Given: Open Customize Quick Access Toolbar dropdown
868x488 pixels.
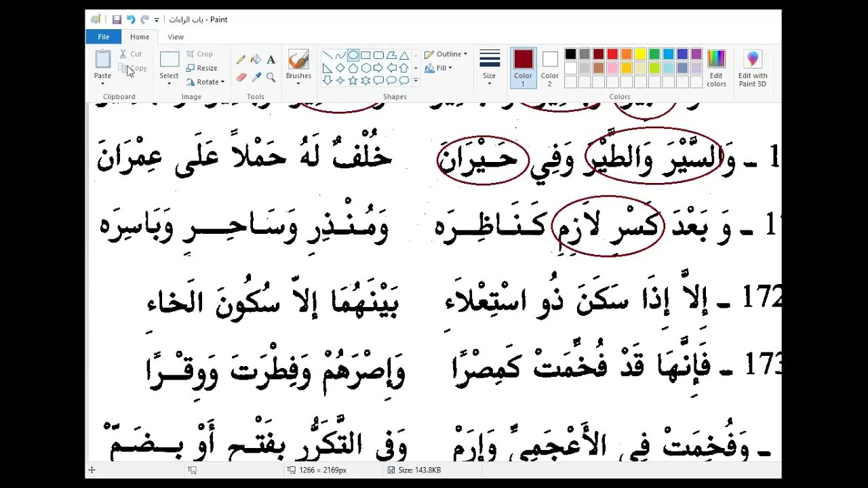Looking at the screenshot, I should (x=157, y=20).
